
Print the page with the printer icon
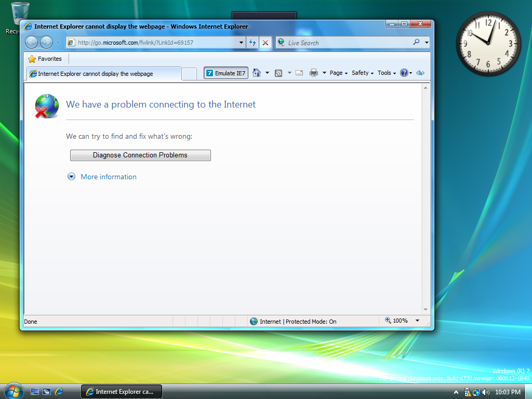point(314,73)
